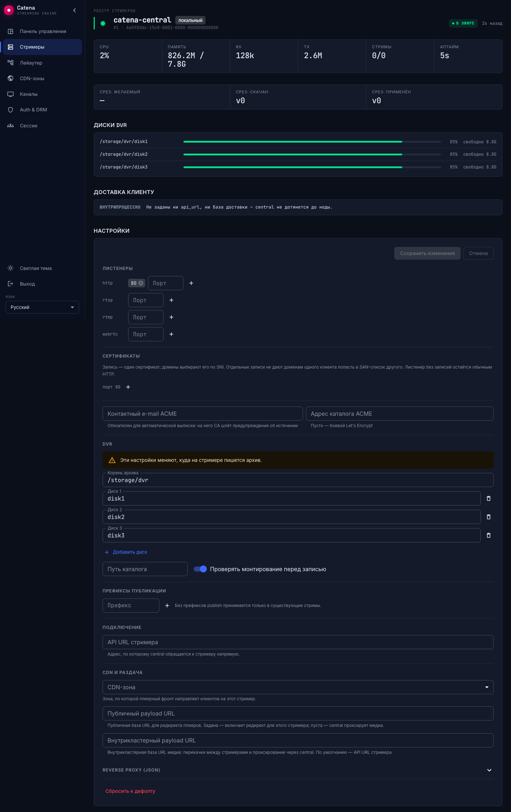Click the sun icon for Светлая тема
This screenshot has width=511, height=812.
11,268
